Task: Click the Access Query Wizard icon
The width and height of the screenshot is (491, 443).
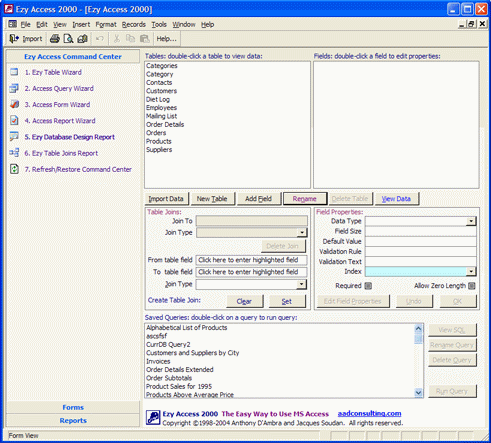Action: pyautogui.click(x=14, y=88)
